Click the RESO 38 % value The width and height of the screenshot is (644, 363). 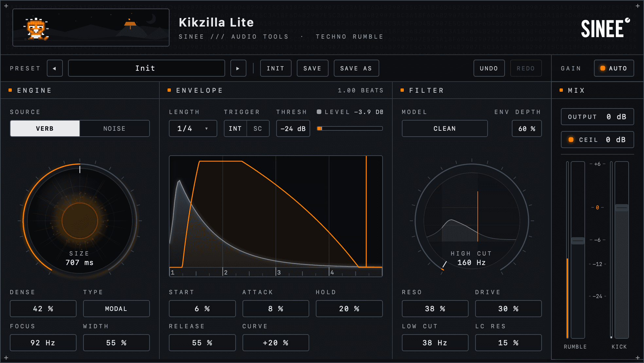(x=435, y=309)
